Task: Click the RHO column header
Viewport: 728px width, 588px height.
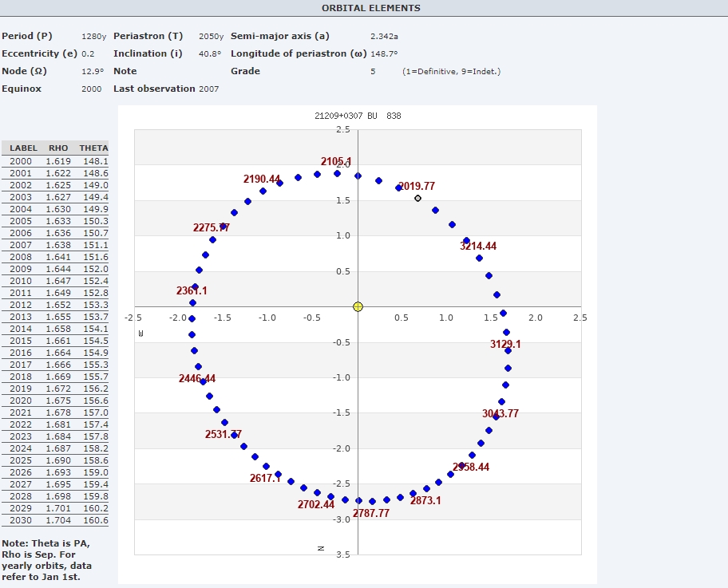Action: pos(58,148)
